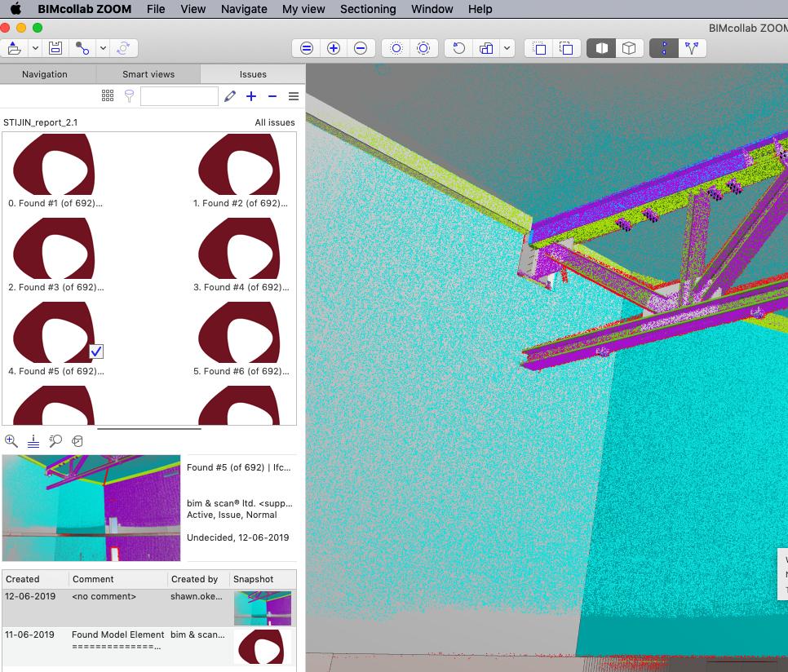Click the add issue plus icon
The height and width of the screenshot is (672, 788).
coord(251,96)
